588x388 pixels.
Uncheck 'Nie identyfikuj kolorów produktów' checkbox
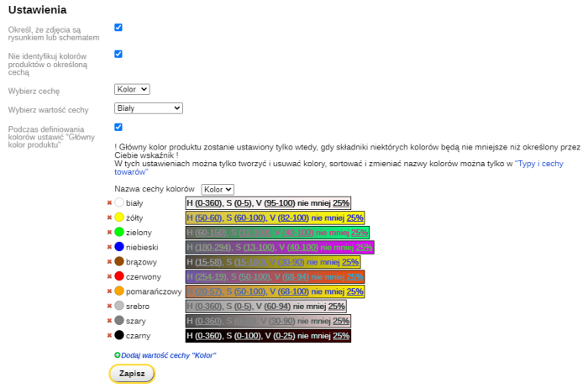click(118, 54)
